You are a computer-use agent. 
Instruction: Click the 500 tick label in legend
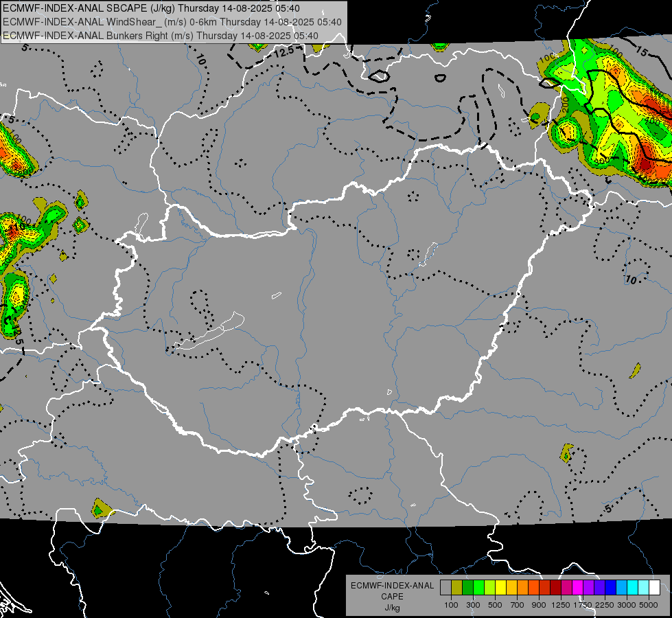click(495, 605)
